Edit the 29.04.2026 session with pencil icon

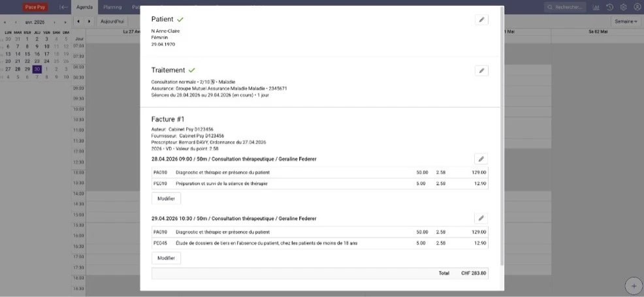(481, 218)
